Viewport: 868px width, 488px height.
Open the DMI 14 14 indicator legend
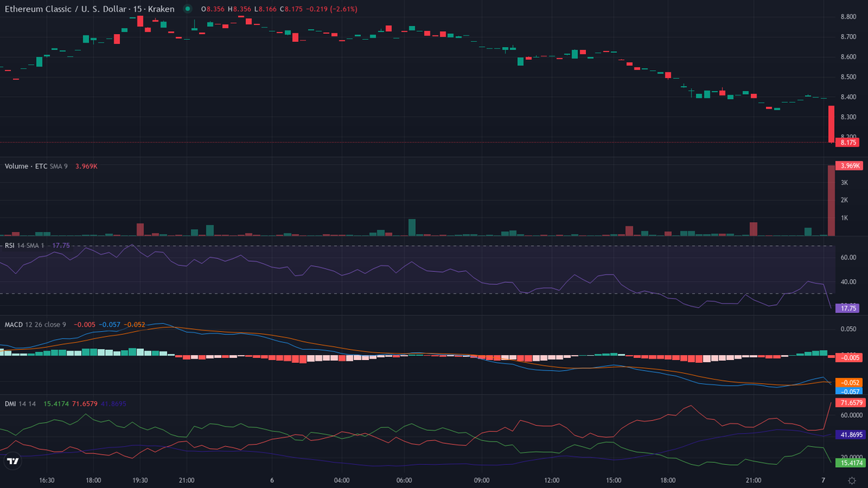pyautogui.click(x=20, y=404)
